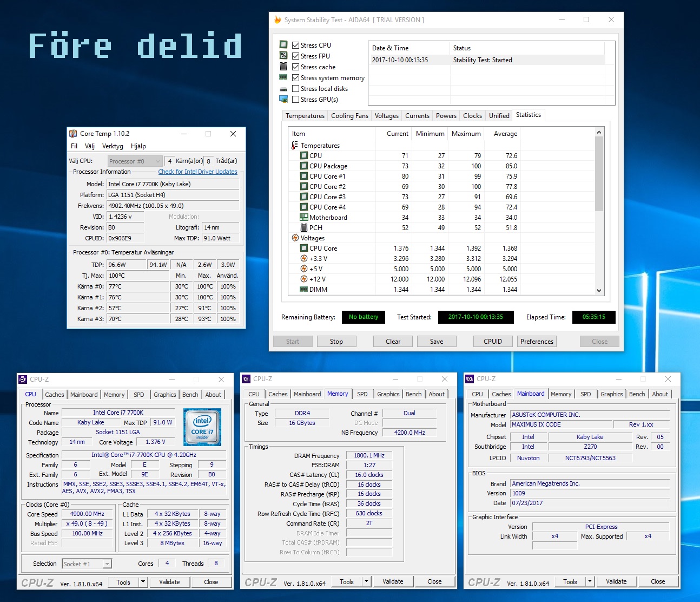The image size is (700, 602).
Task: Check the Stress GPU(s) option
Action: (x=295, y=99)
